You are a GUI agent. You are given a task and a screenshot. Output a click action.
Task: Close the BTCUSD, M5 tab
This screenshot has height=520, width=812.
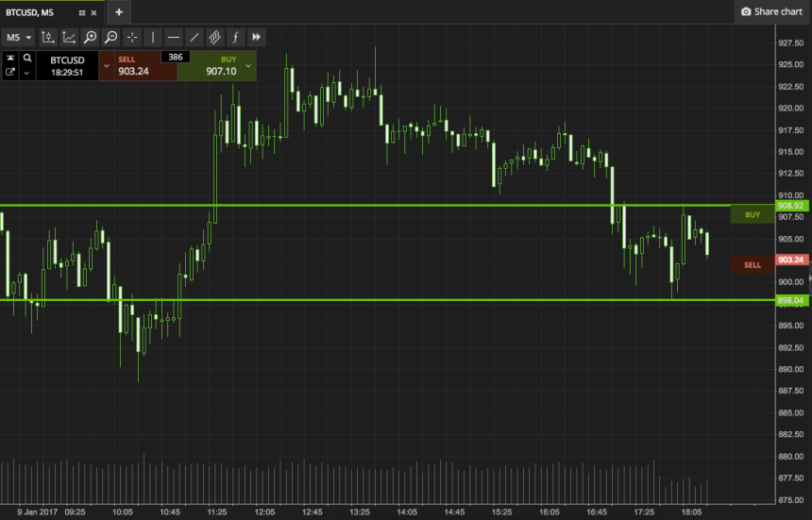[x=93, y=13]
